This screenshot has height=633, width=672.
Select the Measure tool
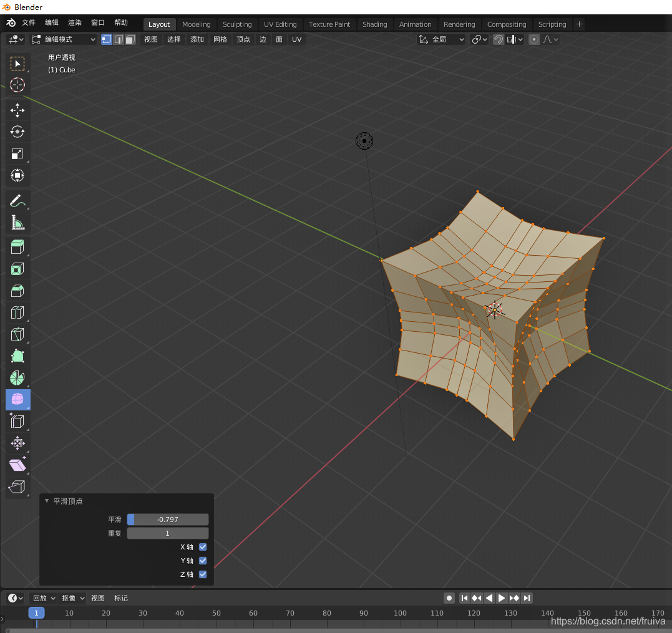pos(17,222)
